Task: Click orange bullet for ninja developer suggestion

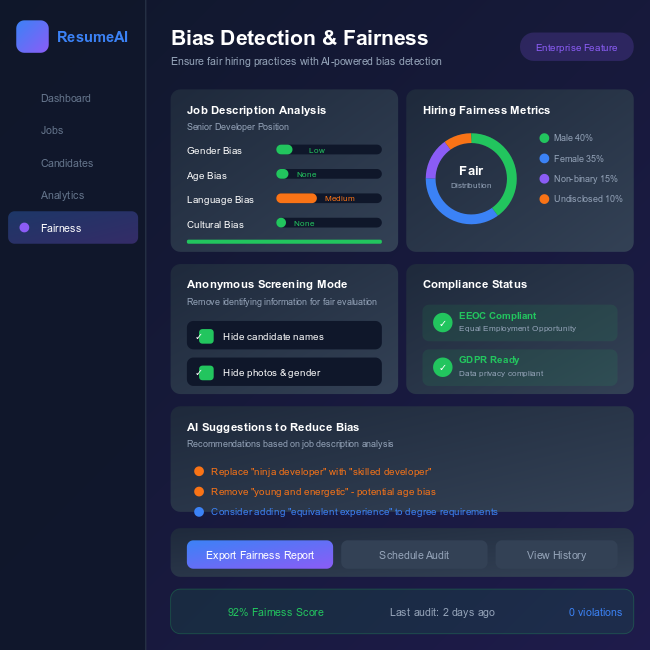Action: [x=199, y=471]
